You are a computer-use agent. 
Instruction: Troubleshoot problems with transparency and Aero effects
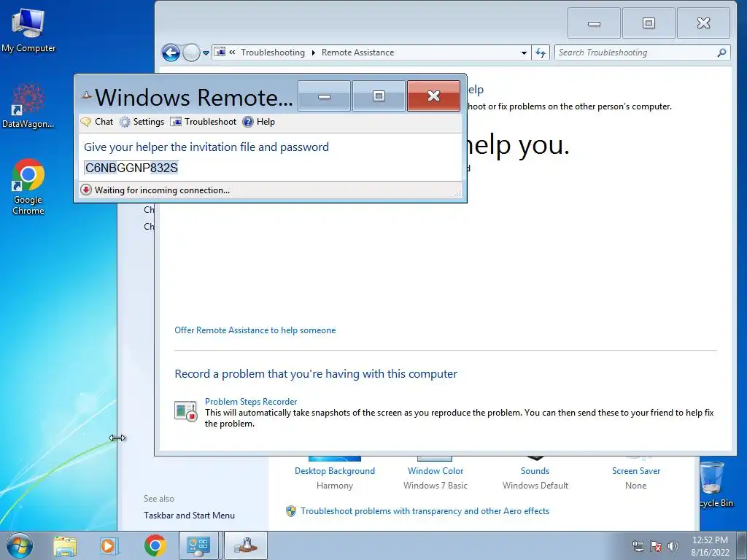click(x=425, y=511)
